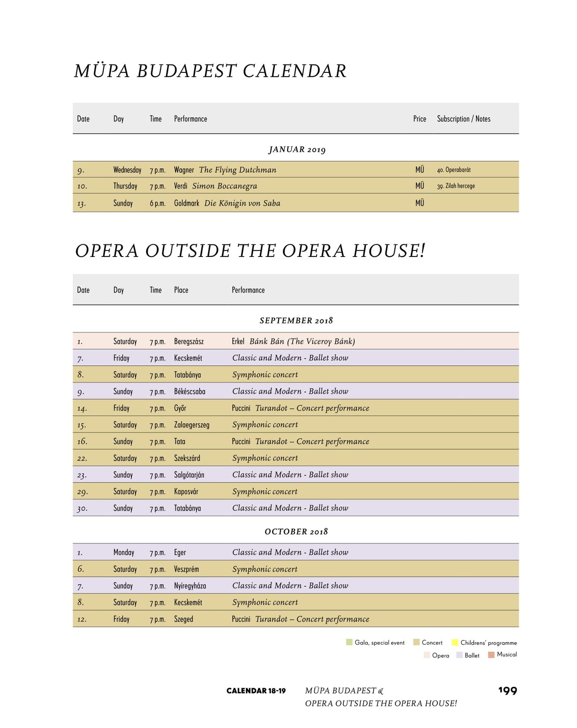Click the Győr place cell
Screen dimensions: 577x728
tap(180, 408)
